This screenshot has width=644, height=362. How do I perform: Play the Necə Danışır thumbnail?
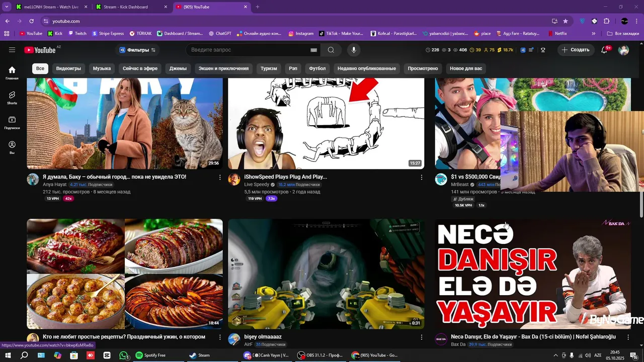click(533, 274)
